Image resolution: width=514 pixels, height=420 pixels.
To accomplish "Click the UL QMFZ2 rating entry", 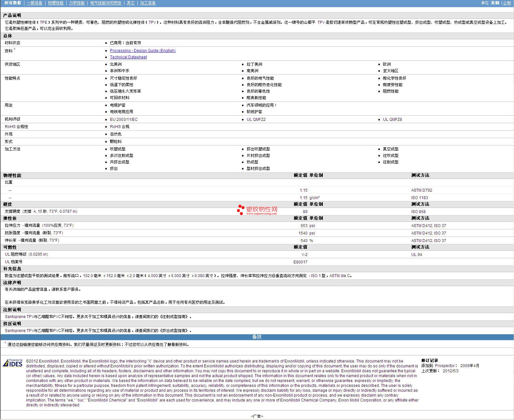I will click(x=256, y=119).
